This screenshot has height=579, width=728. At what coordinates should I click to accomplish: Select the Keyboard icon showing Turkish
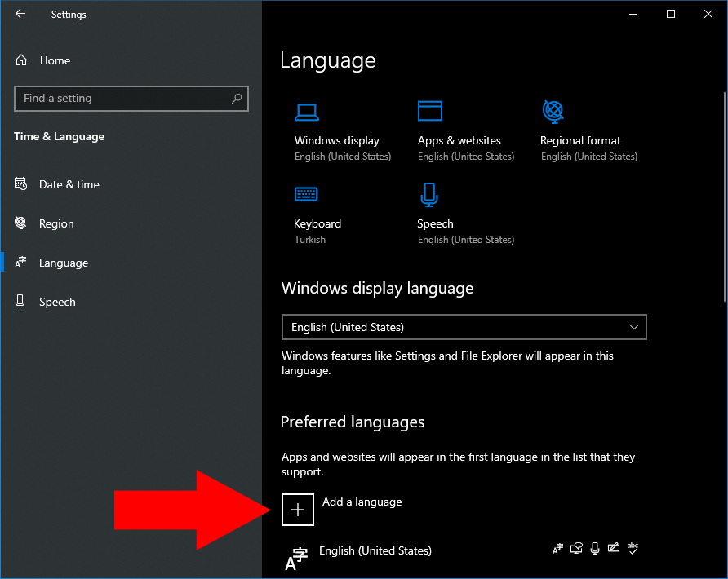click(x=307, y=195)
